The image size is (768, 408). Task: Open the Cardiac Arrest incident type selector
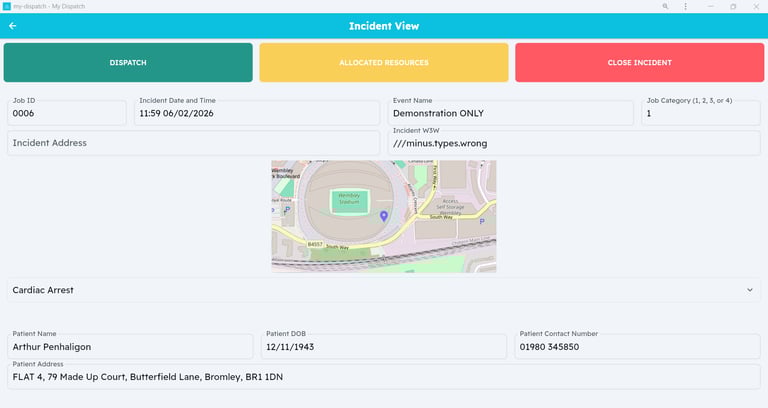[x=370, y=290]
